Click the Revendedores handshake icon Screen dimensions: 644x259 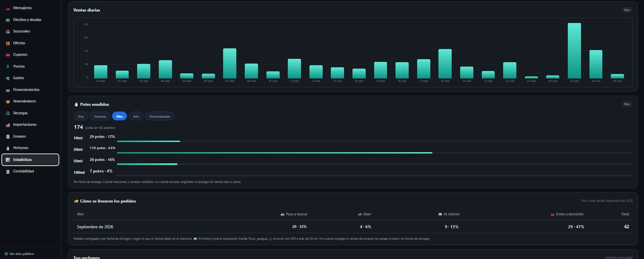(x=8, y=101)
